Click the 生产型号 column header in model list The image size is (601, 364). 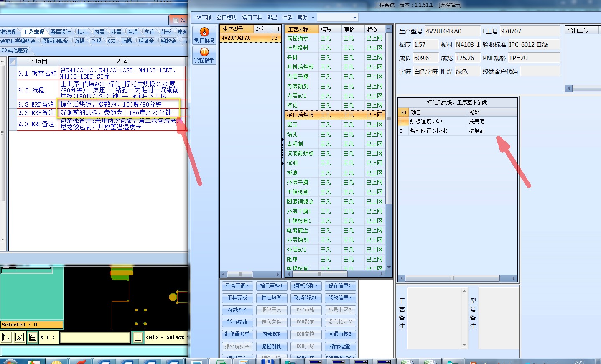(x=237, y=29)
